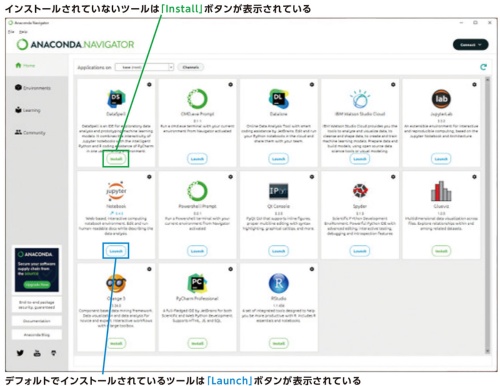Viewport: 500px width, 386px height.
Task: Open PyCharm Professional gear options
Action: tap(230, 269)
